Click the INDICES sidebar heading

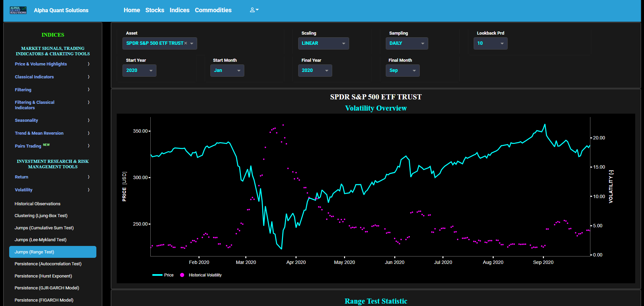(x=53, y=35)
